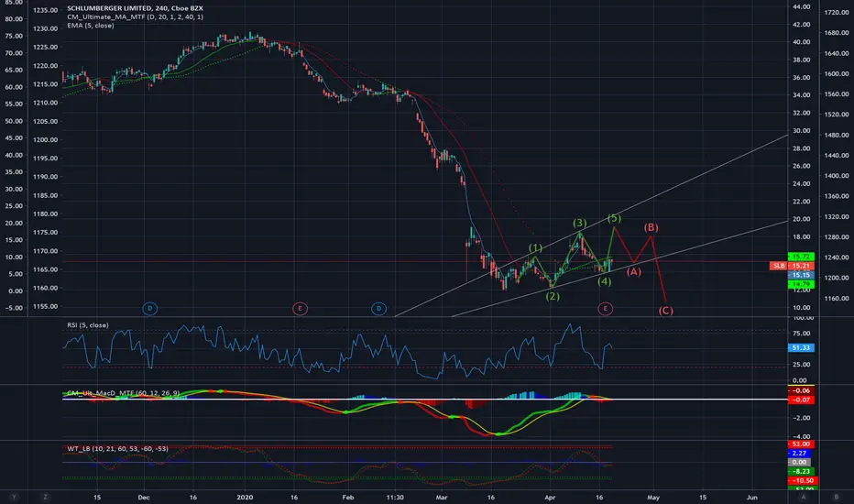Select the CM_Ultimate_MA_MTF indicator legend
Screen dimensions: 854x504
click(135, 16)
